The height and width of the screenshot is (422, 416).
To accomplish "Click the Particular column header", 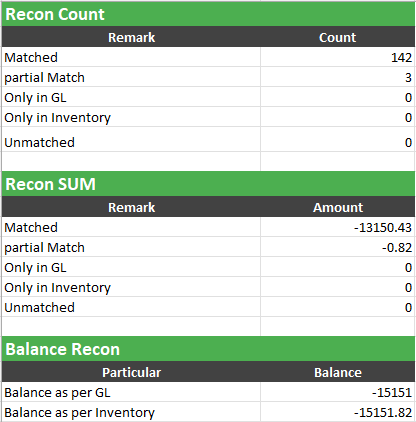I will pyautogui.click(x=131, y=372).
